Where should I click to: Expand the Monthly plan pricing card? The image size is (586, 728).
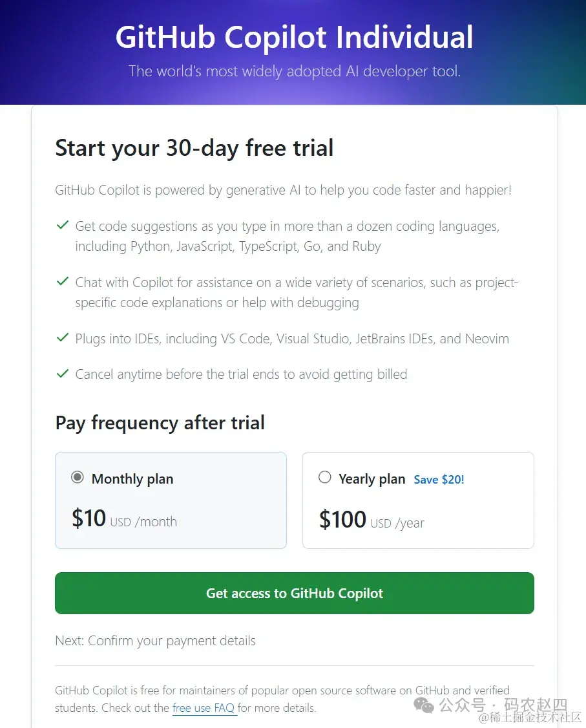(x=171, y=500)
